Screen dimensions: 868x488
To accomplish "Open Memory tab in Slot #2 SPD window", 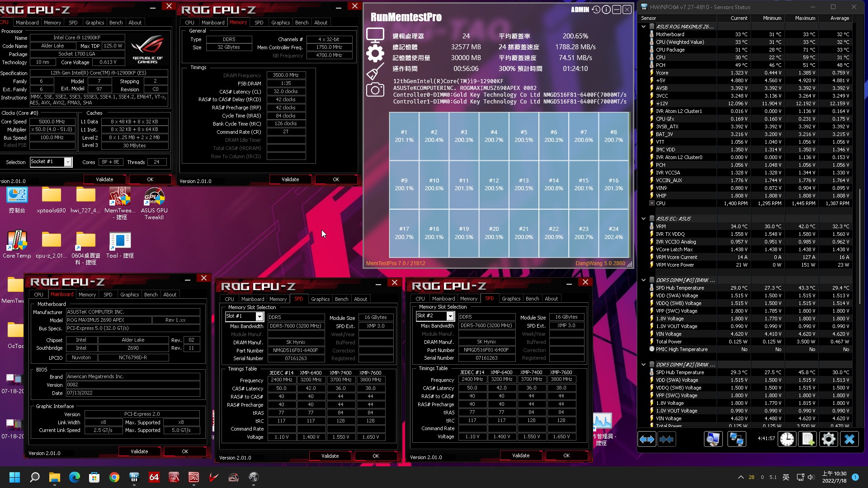I will [x=469, y=298].
